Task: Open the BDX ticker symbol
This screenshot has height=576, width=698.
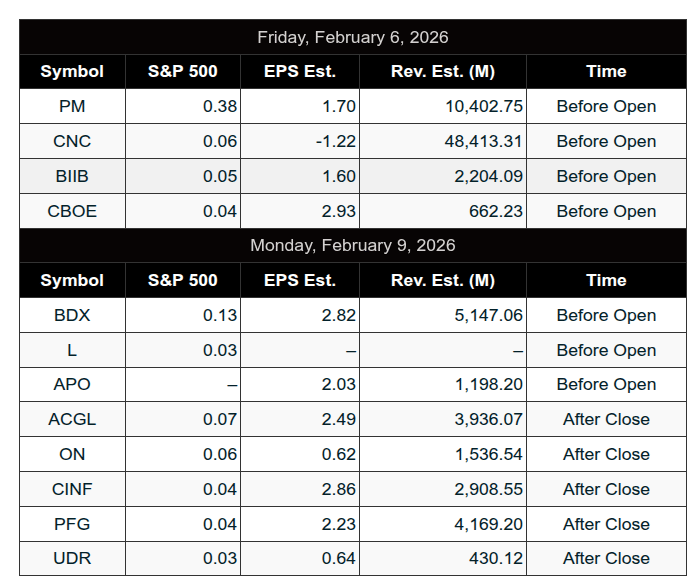Action: tap(72, 316)
